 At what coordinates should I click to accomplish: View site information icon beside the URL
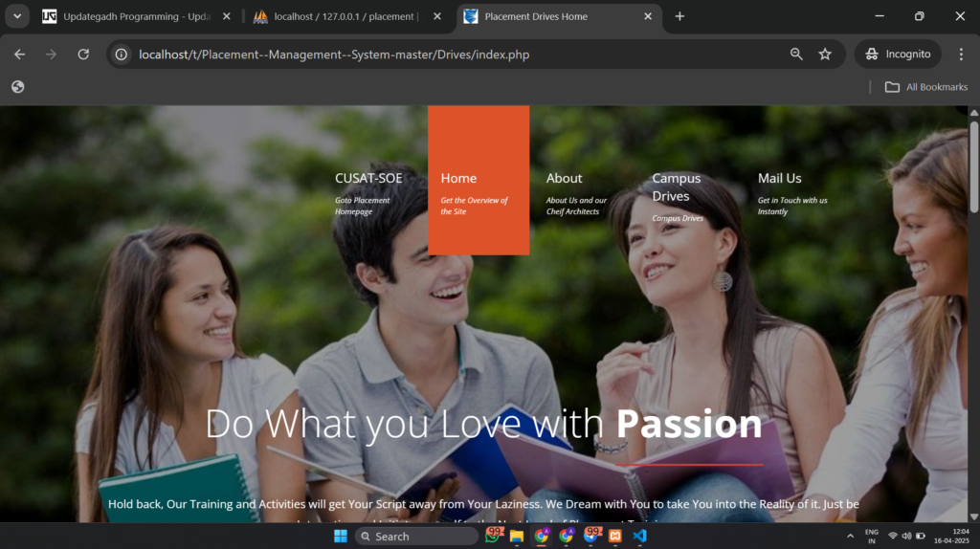click(122, 55)
